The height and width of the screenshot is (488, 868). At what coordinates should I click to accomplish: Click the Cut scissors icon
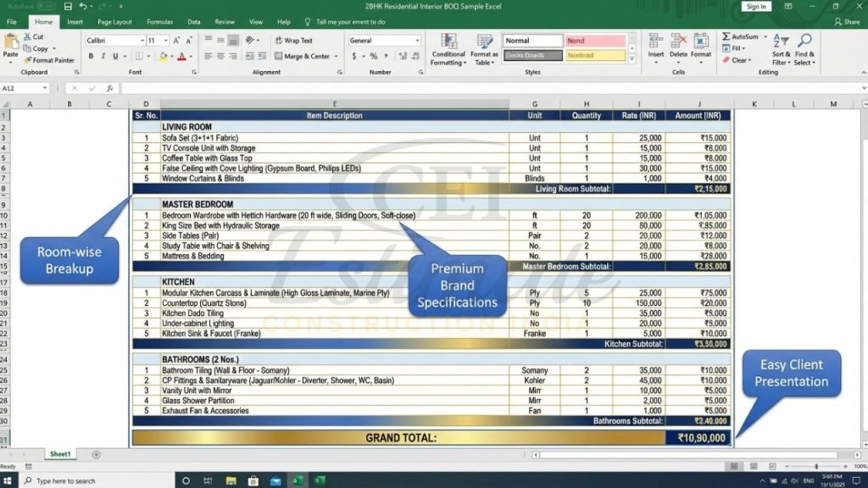pyautogui.click(x=27, y=36)
